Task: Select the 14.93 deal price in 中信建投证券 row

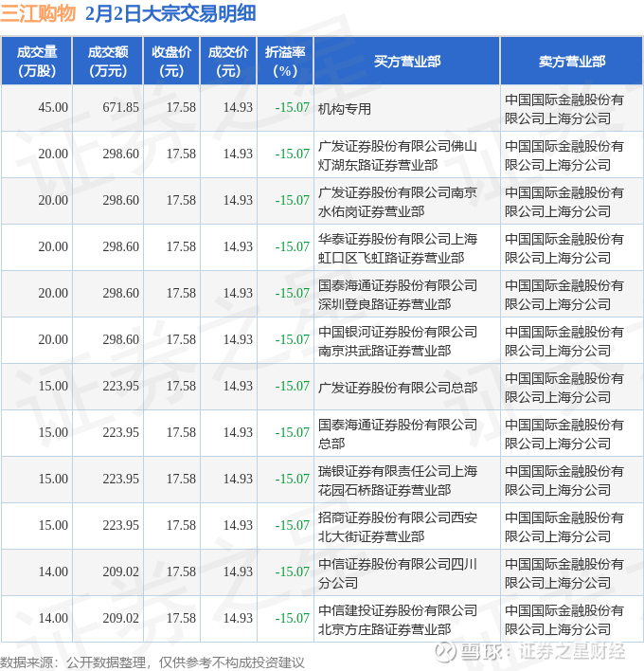Action: click(228, 619)
